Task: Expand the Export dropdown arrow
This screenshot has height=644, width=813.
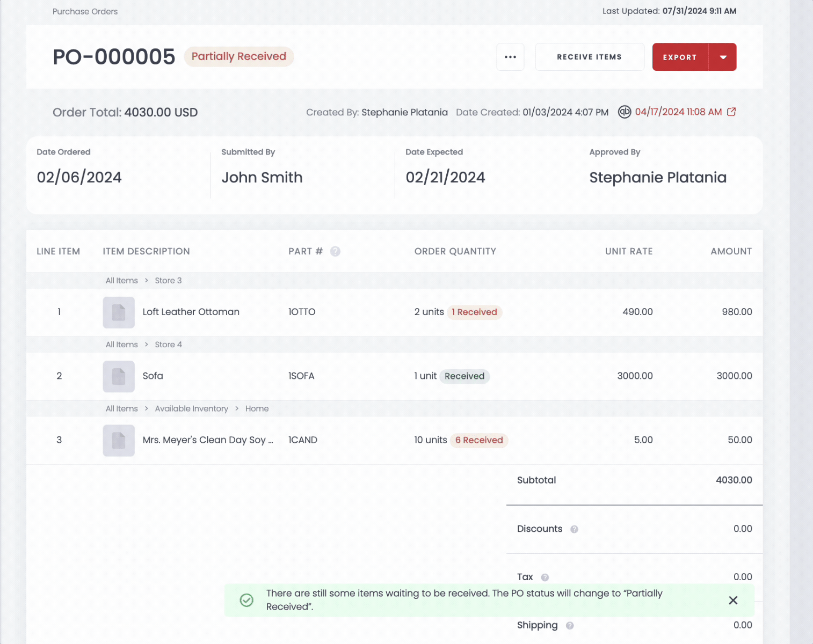Action: tap(723, 57)
